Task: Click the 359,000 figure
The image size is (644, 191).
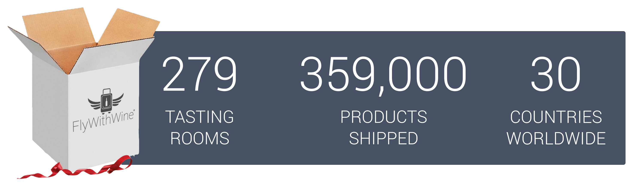Action: pos(383,75)
